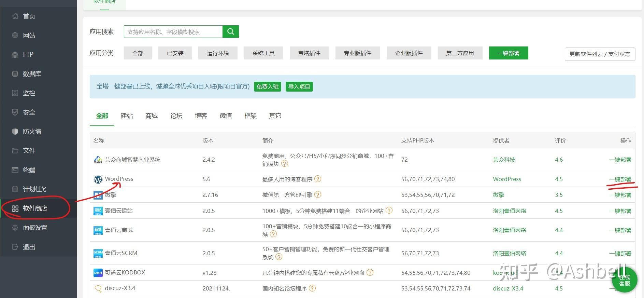Click the 微擎 app logo icon
644x298 pixels.
point(98,195)
